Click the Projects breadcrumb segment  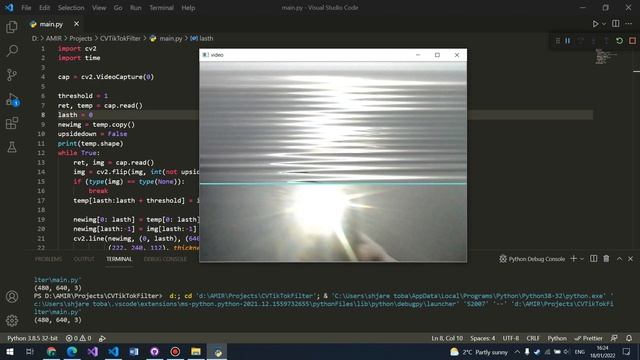pyautogui.click(x=80, y=38)
